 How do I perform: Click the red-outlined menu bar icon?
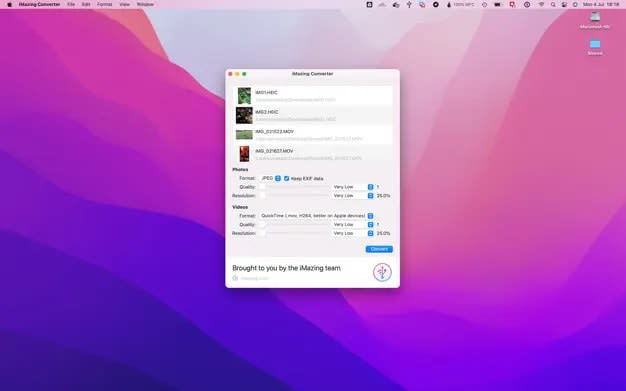[512, 4]
